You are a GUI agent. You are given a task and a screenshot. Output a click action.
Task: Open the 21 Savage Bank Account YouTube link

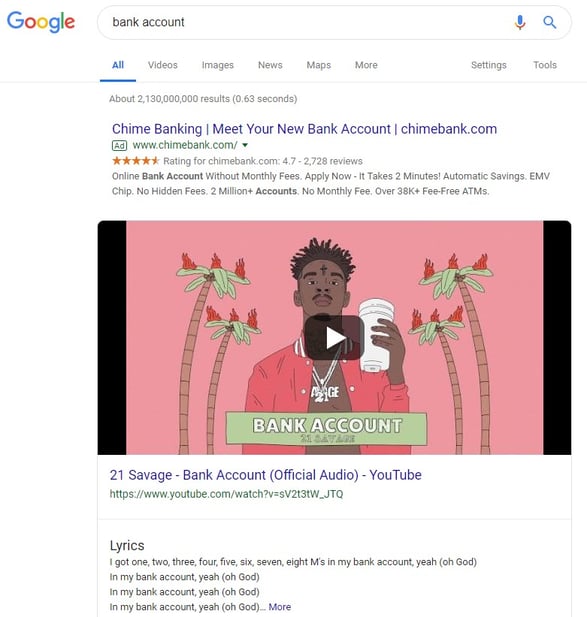pyautogui.click(x=266, y=475)
